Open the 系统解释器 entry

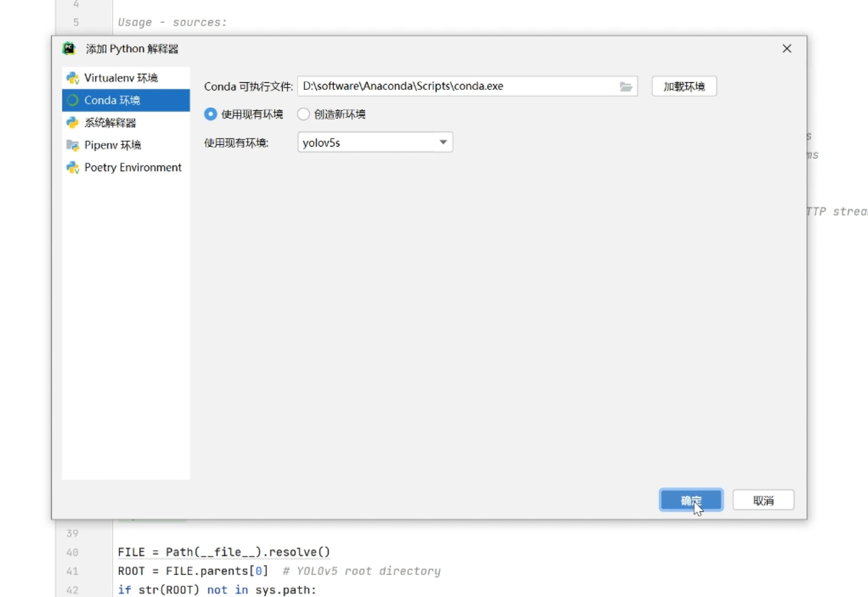pyautogui.click(x=126, y=123)
